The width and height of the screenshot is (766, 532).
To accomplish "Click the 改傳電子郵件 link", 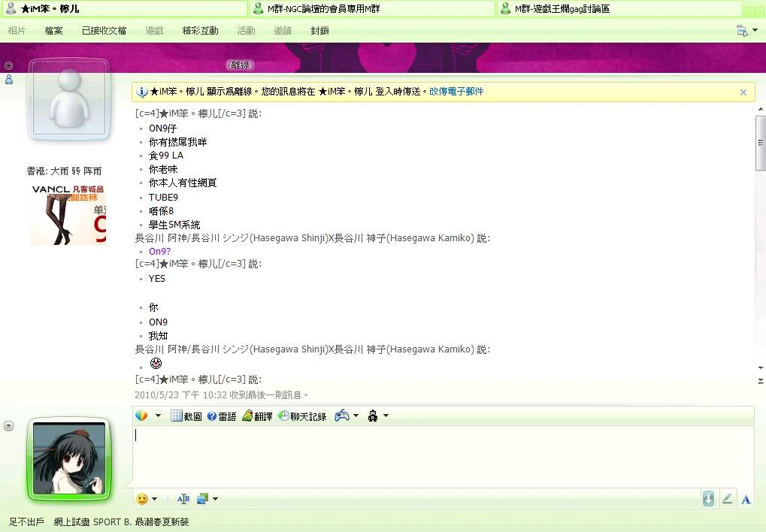I will click(x=456, y=92).
